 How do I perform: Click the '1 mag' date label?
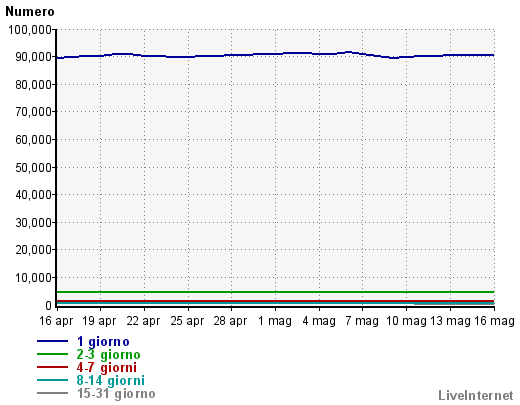pyautogui.click(x=275, y=321)
